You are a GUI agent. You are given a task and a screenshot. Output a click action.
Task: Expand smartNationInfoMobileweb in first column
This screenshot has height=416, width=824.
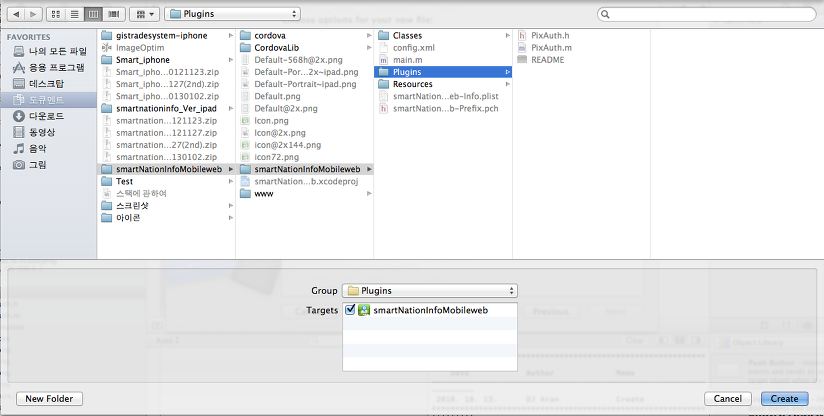230,169
